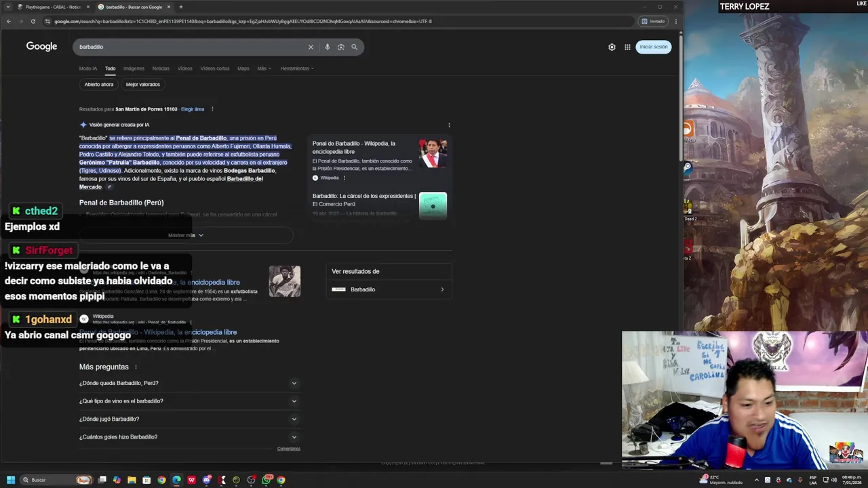Open Google quick settings gear

tap(612, 47)
